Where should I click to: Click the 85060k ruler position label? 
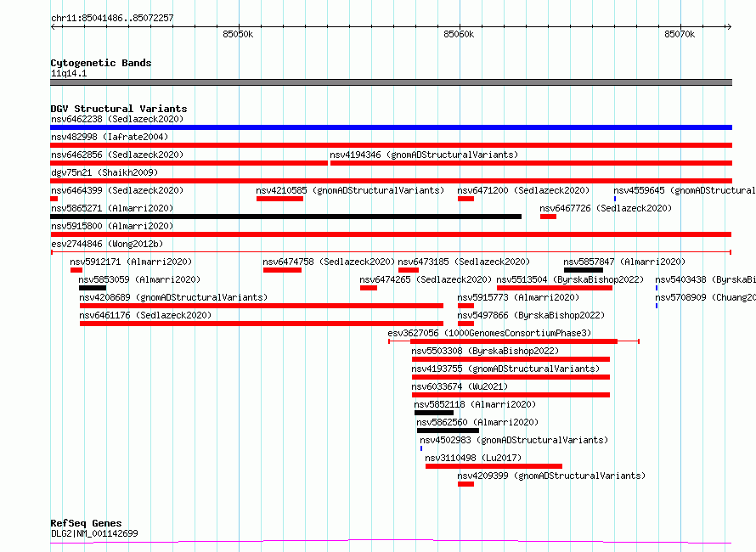[459, 34]
